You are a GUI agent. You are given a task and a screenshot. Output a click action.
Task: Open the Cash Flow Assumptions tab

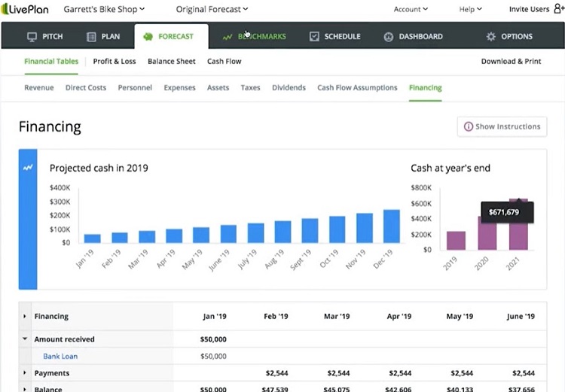[357, 88]
